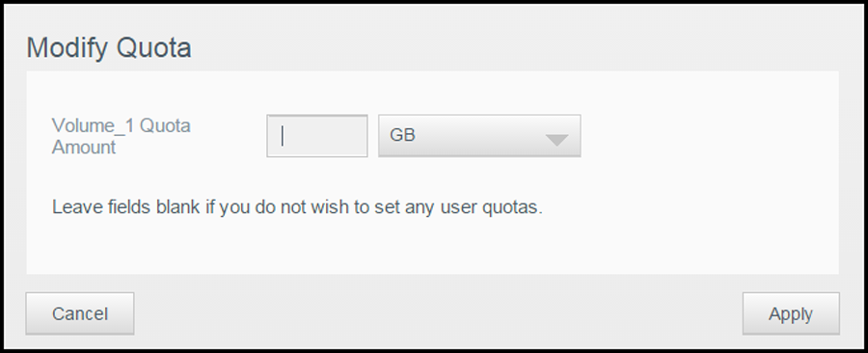868x353 pixels.
Task: Click the GB text in the combo box
Action: tap(402, 136)
